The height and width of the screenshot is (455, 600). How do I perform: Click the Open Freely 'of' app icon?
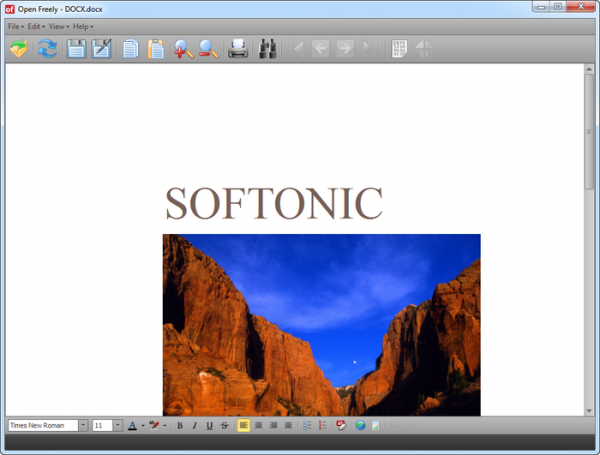(x=10, y=9)
